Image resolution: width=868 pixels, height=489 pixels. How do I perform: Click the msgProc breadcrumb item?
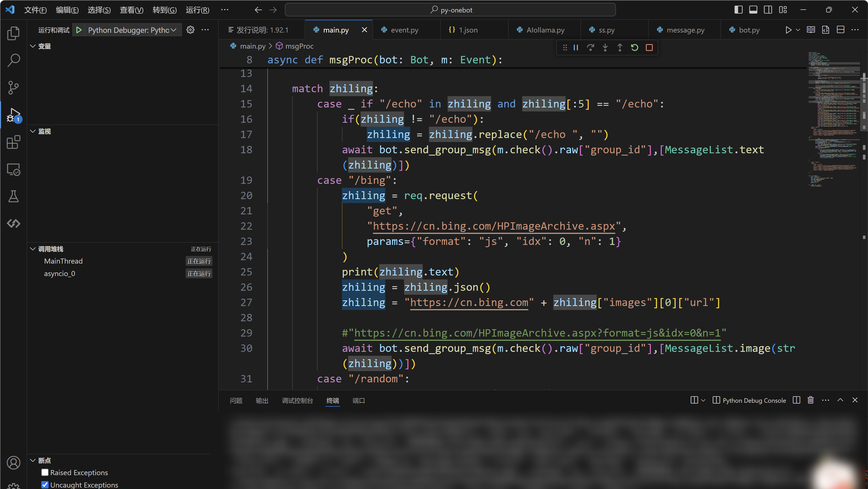[x=299, y=46]
